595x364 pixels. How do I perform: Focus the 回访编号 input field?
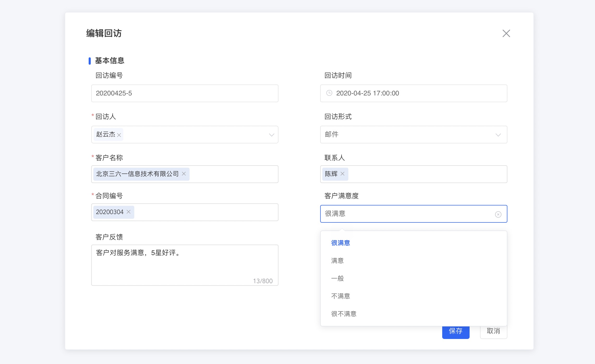pyautogui.click(x=185, y=93)
